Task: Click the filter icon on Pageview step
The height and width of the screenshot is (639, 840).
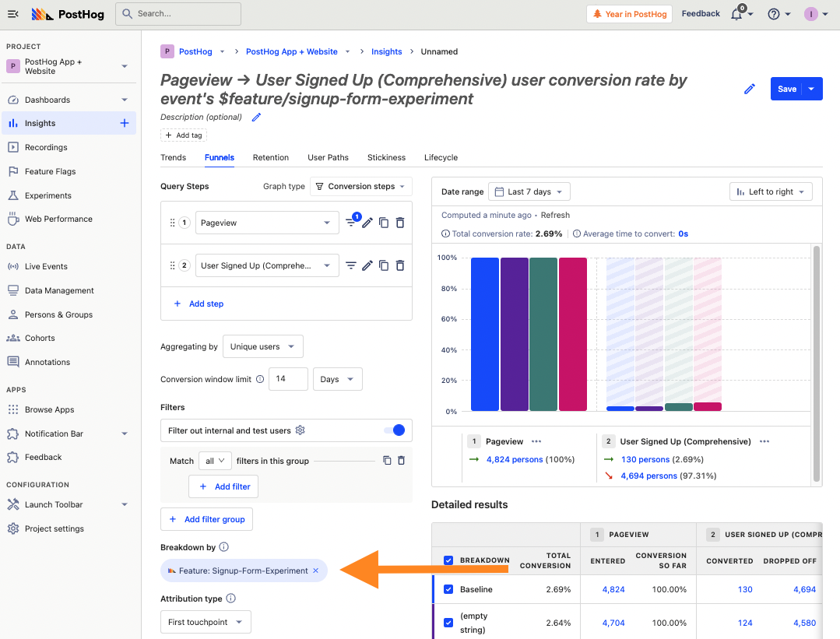Action: 351,223
